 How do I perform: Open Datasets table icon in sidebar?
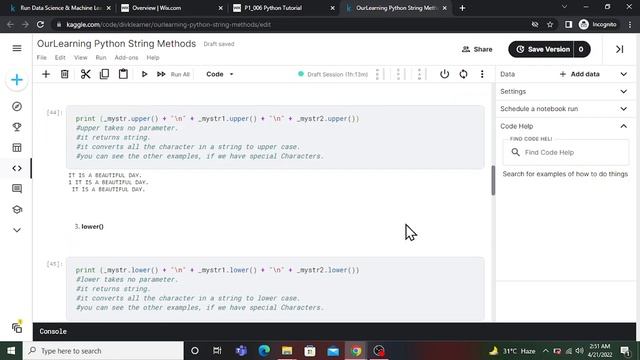[17, 148]
